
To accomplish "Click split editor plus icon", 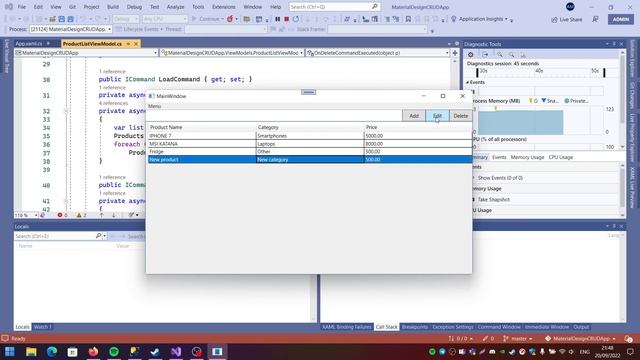I will (455, 53).
